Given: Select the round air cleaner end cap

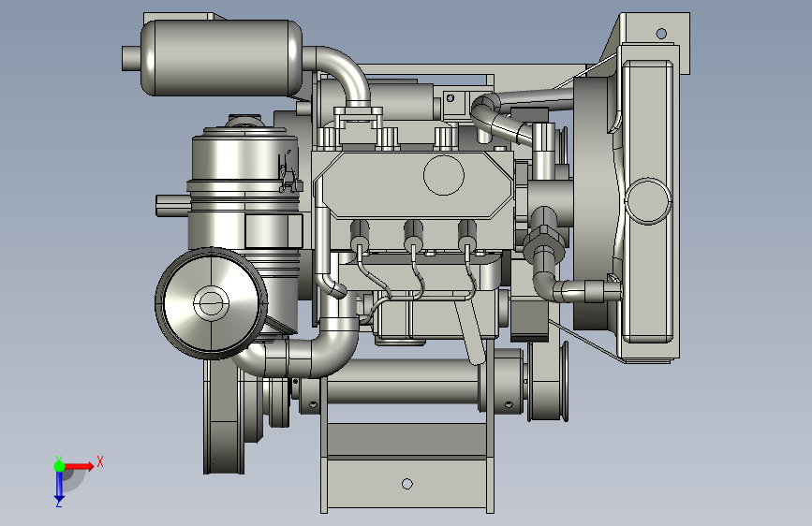Looking at the screenshot, I should (x=212, y=303).
